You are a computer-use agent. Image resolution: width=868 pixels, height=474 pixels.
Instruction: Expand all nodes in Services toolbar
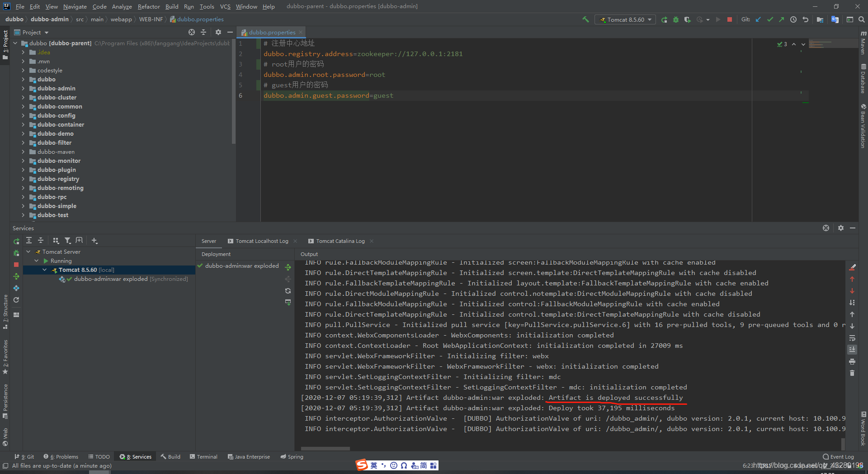[x=29, y=241]
